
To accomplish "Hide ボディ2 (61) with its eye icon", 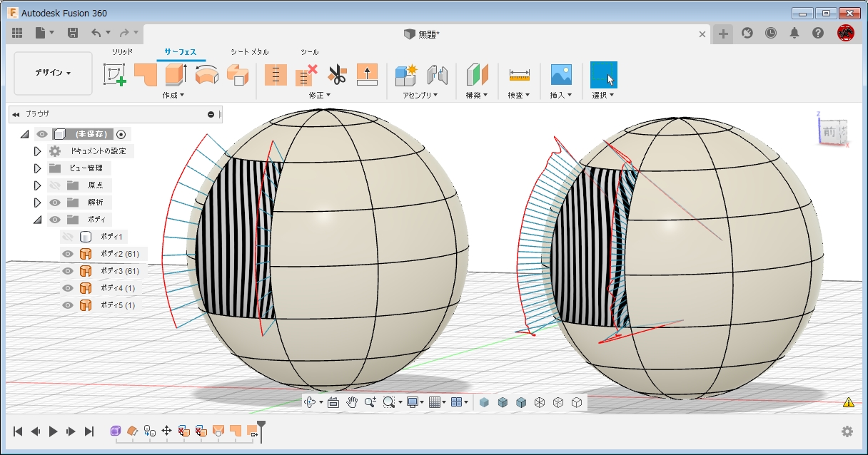I will coord(68,254).
